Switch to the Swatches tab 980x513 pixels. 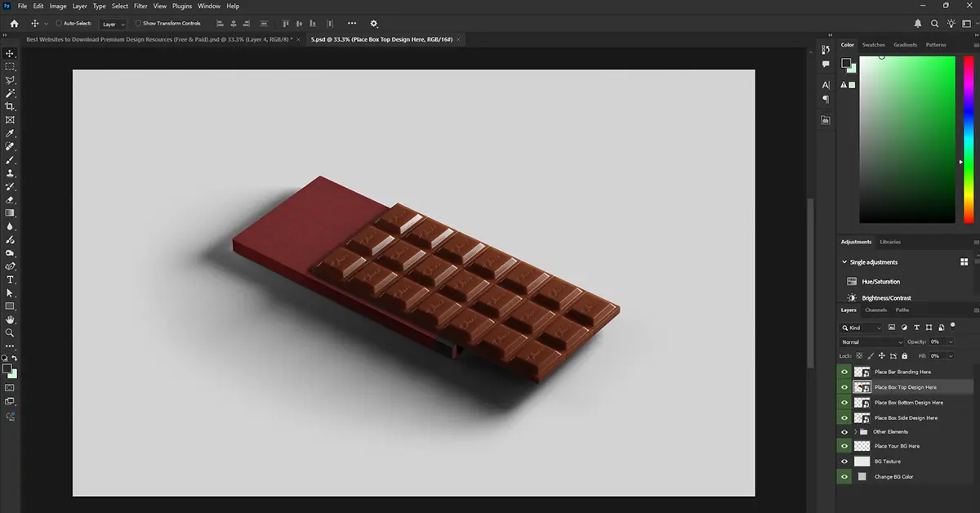873,45
